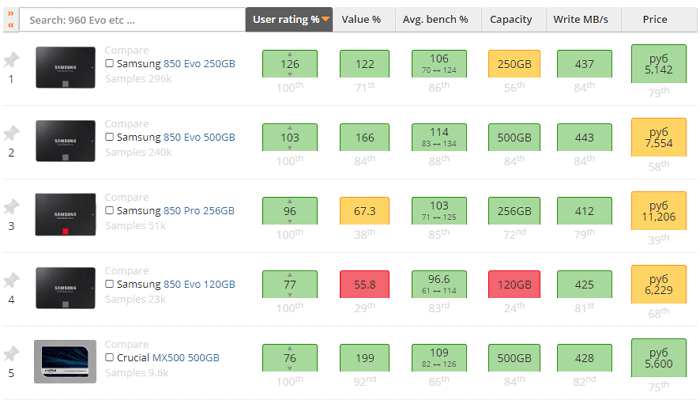700x400 pixels.
Task: Sort by Value % column
Action: (361, 19)
